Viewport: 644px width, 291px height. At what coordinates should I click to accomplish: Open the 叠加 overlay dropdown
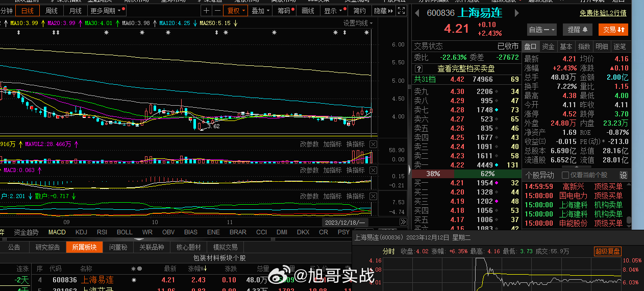pos(261,11)
